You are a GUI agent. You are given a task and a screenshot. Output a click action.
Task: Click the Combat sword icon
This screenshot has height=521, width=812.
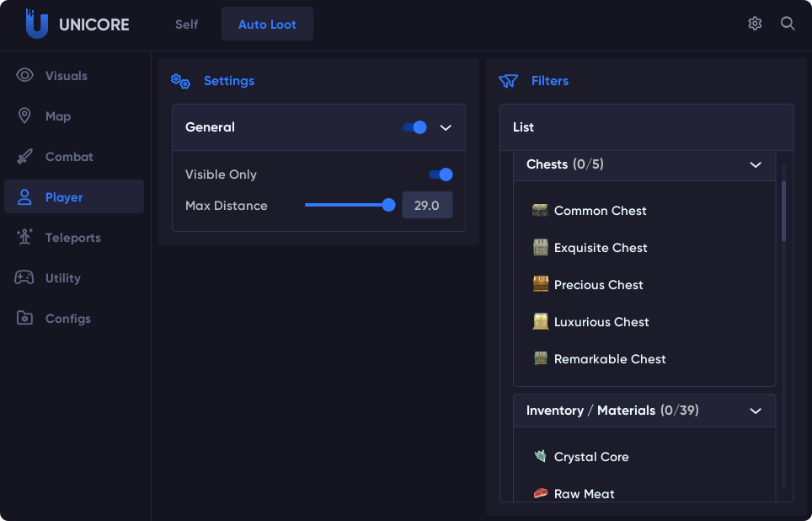click(25, 157)
